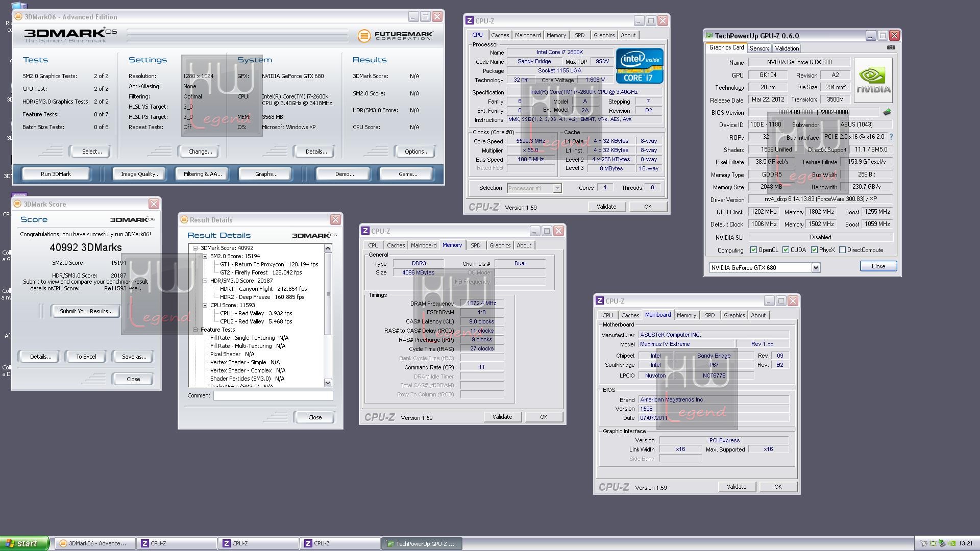Toggle the OpenCL checkbox in GPU-Z

(x=753, y=250)
